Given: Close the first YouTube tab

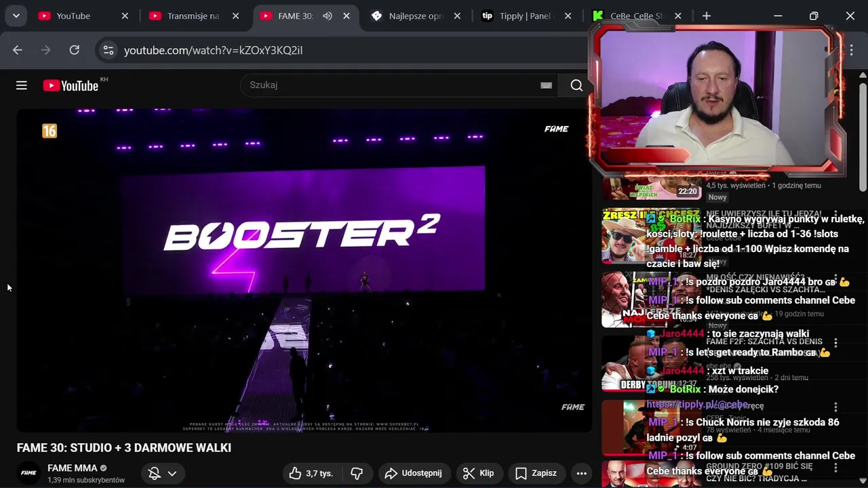Looking at the screenshot, I should (x=125, y=16).
